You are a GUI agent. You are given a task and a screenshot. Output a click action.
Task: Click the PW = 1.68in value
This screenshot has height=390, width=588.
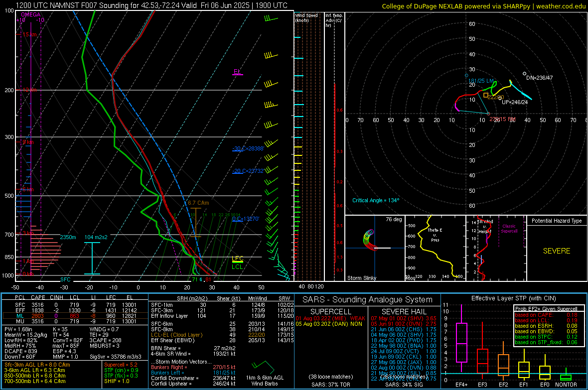[x=18, y=329]
